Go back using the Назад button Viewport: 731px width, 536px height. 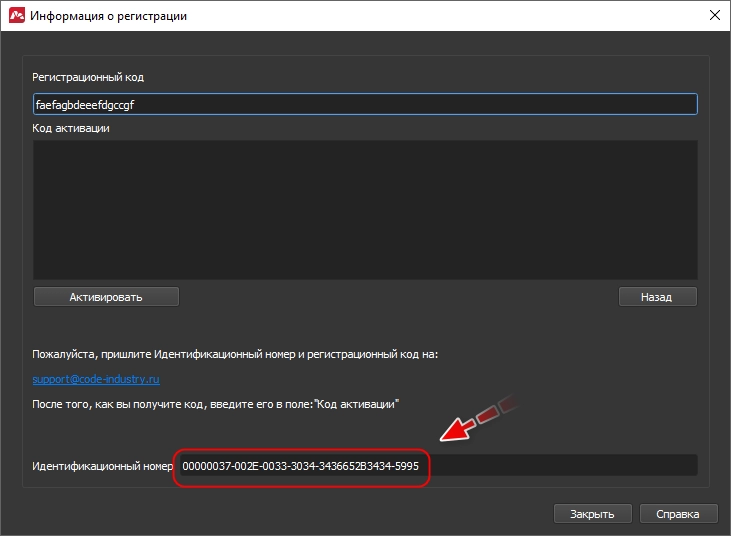[657, 297]
